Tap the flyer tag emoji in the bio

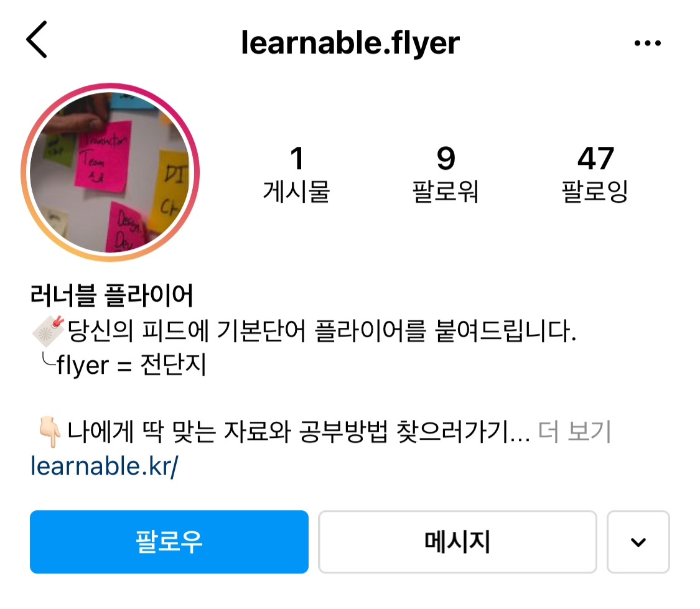coord(48,332)
